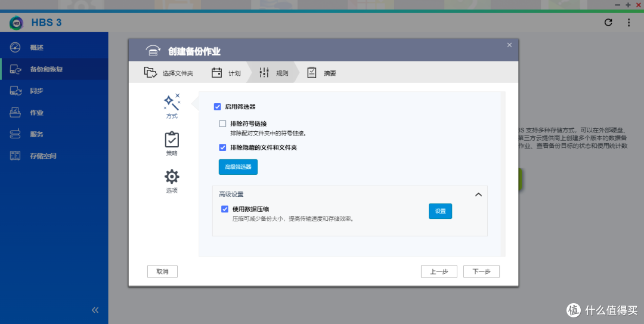Select the 方式 magic wand section
The image size is (644, 324).
[172, 106]
